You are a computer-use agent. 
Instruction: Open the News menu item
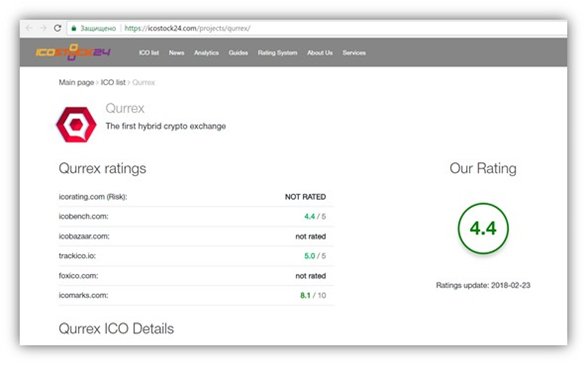coord(176,53)
